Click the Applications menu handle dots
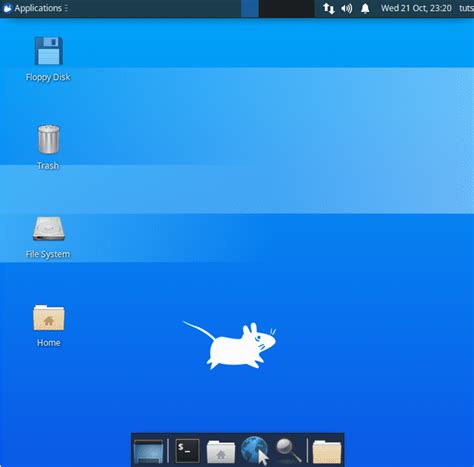Viewport: 474px width, 467px height. pyautogui.click(x=66, y=8)
